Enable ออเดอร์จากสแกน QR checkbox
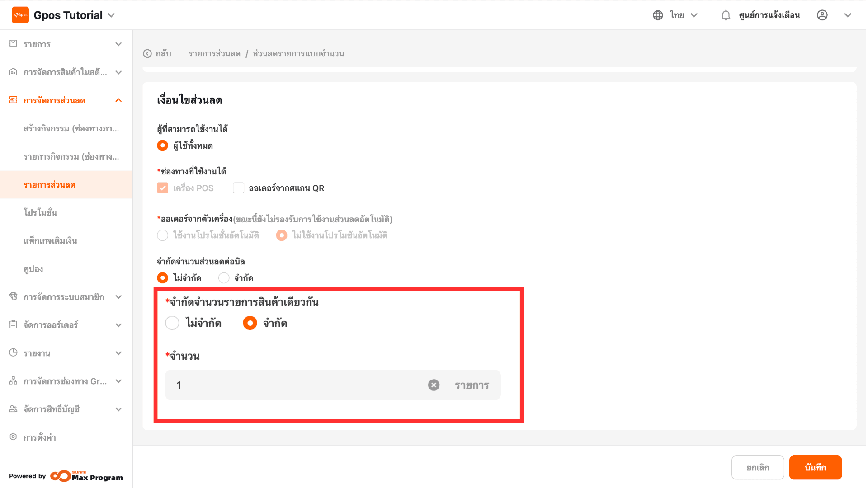The image size is (868, 488). 238,188
